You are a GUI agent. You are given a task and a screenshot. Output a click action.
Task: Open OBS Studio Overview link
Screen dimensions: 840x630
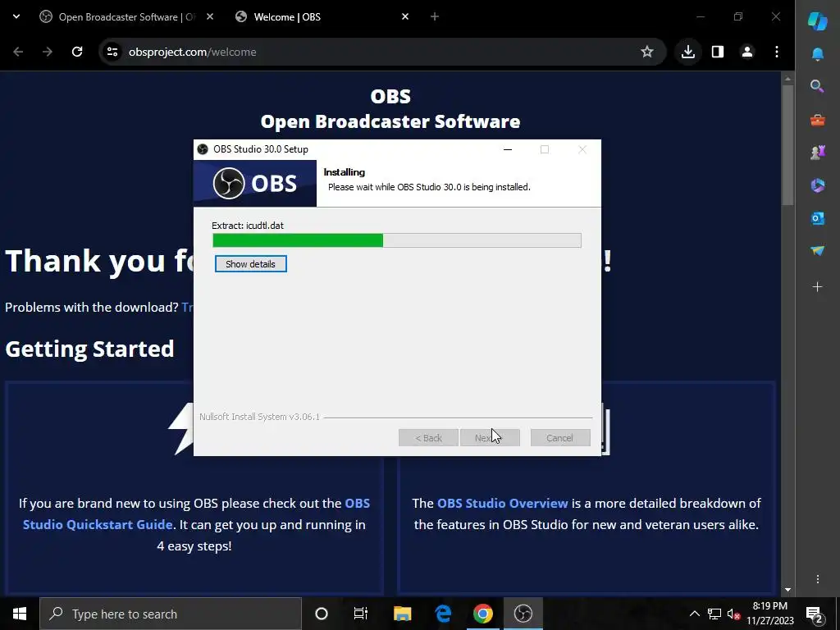coord(503,504)
